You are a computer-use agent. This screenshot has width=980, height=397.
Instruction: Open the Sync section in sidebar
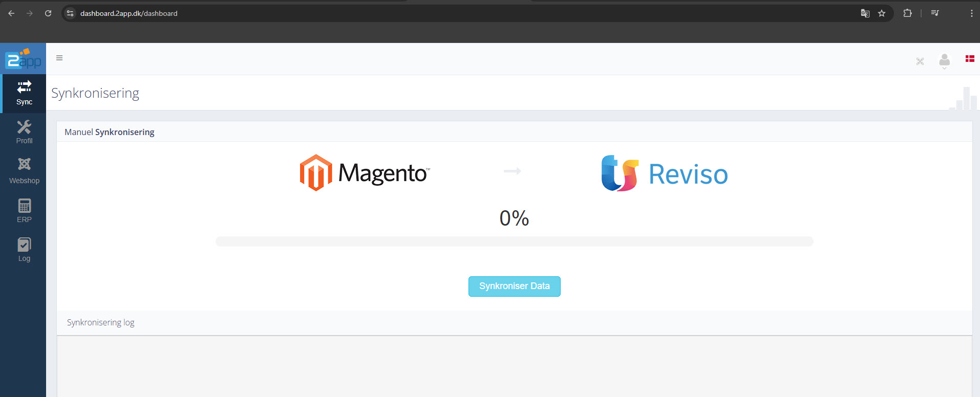pos(24,93)
